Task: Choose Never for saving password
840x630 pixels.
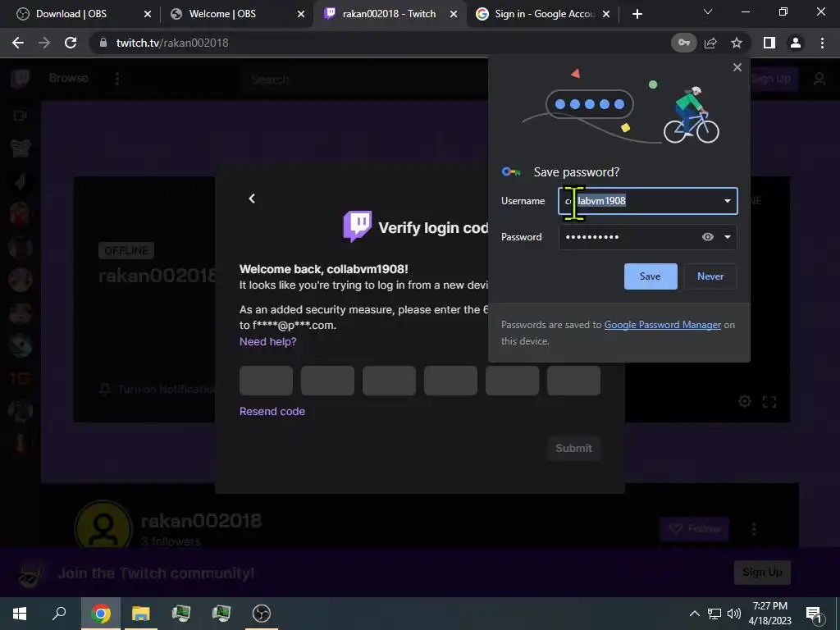Action: tap(710, 276)
